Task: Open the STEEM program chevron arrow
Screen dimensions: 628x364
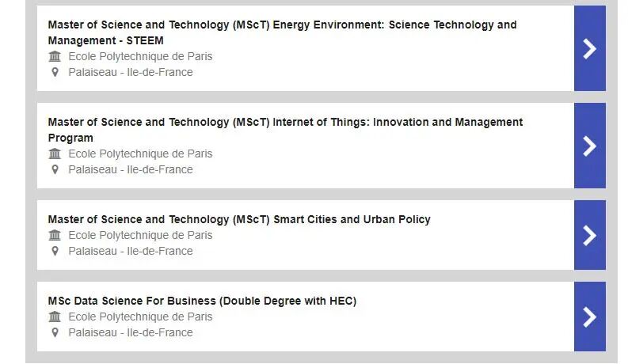Action: (589, 49)
